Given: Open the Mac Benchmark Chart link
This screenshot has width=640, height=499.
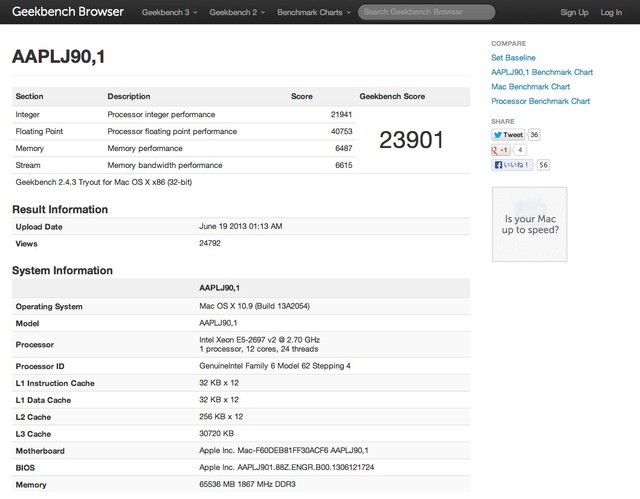Looking at the screenshot, I should (530, 86).
